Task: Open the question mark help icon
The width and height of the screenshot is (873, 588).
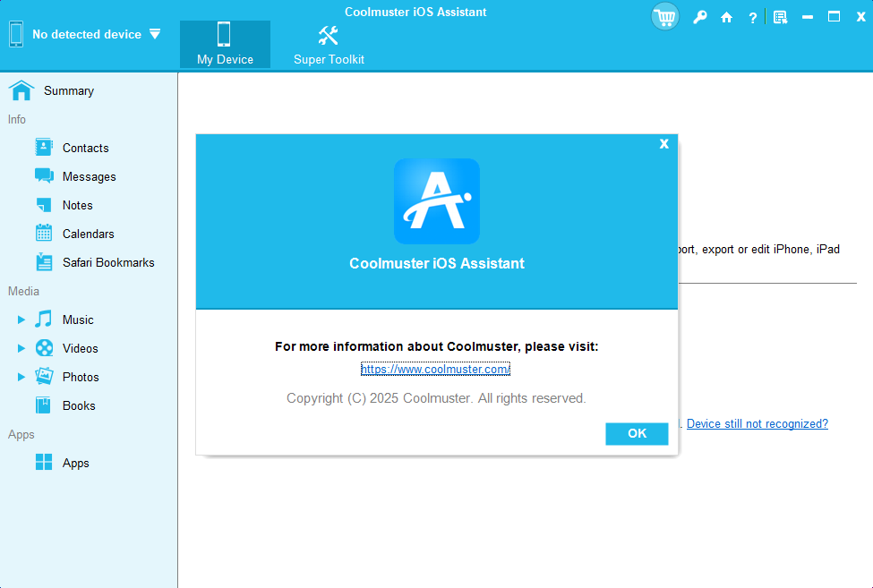Action: pyautogui.click(x=753, y=18)
